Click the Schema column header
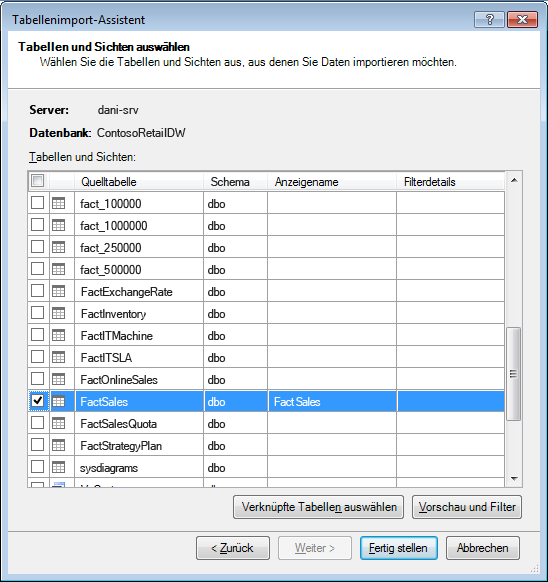548x582 pixels. [x=235, y=182]
